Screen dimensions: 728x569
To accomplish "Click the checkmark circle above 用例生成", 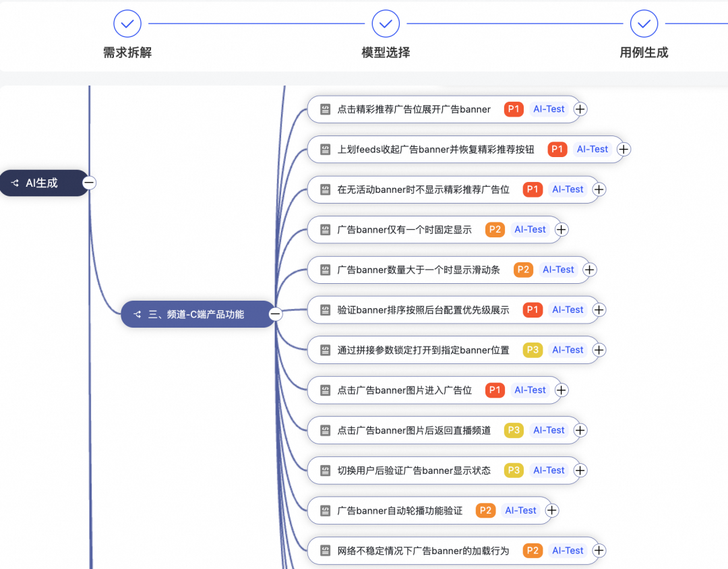I will pyautogui.click(x=644, y=23).
